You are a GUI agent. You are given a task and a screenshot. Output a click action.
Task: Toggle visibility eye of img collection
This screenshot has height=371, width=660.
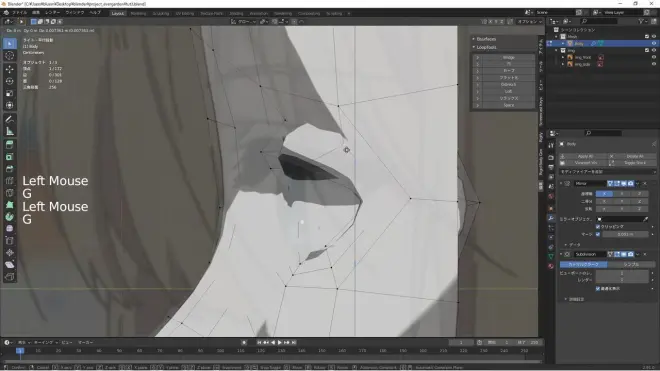click(x=654, y=50)
